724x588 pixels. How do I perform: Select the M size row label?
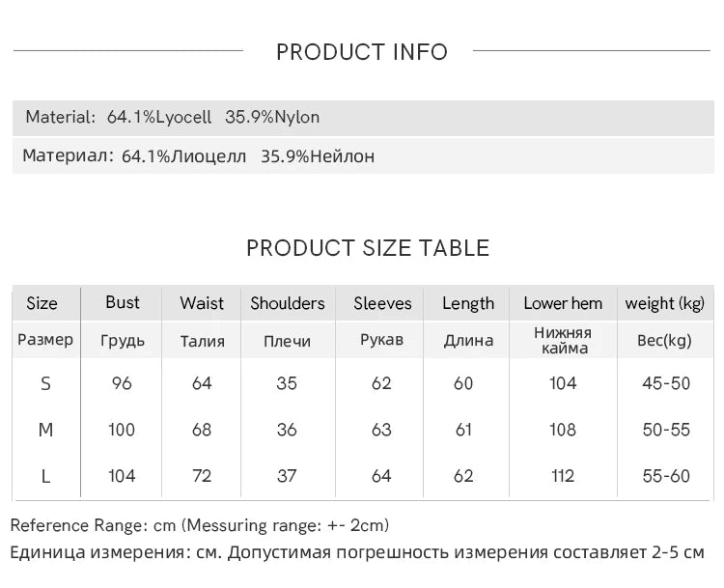(x=45, y=430)
